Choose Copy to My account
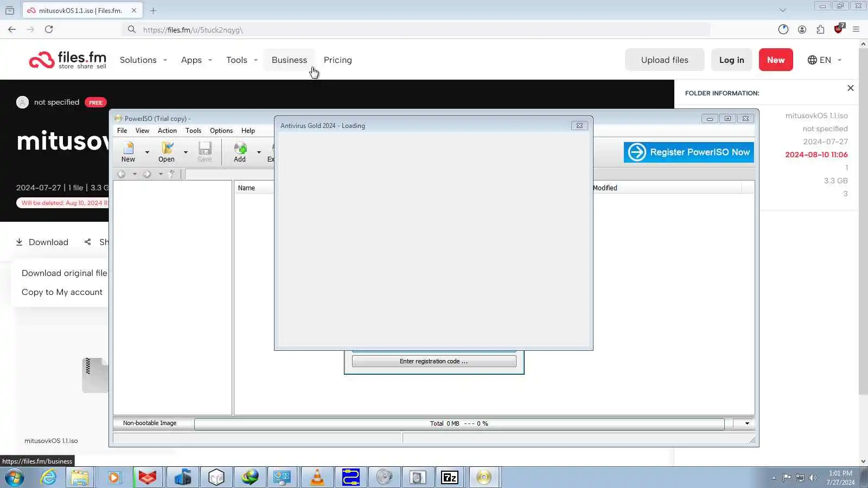The height and width of the screenshot is (488, 868). pyautogui.click(x=62, y=292)
